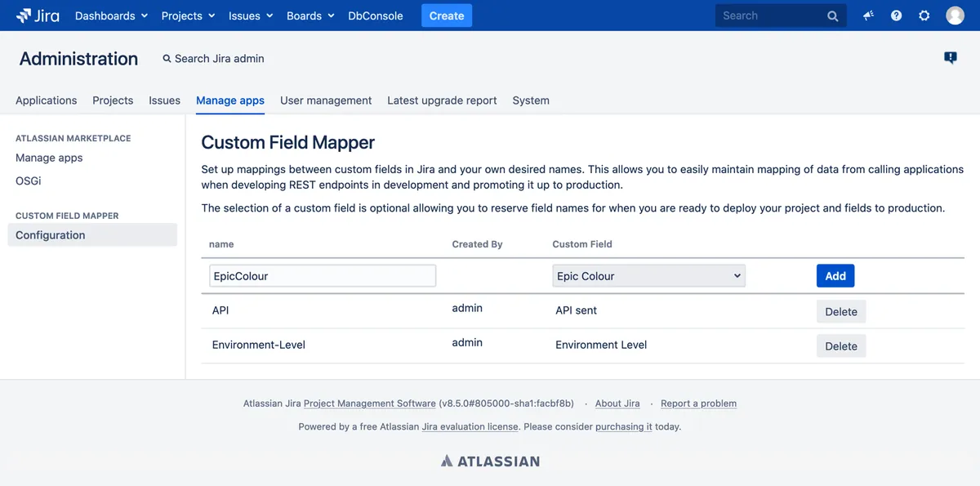The image size is (980, 486).
Task: Click the name column header
Action: (x=221, y=244)
